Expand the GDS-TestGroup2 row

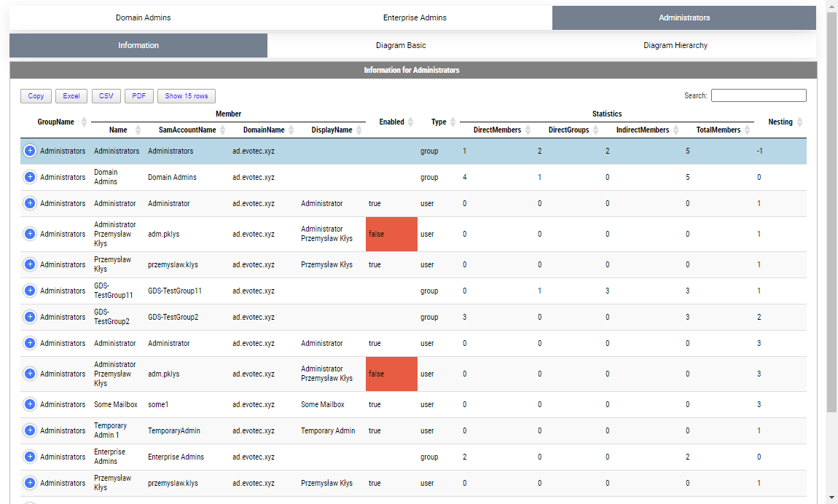(x=29, y=317)
